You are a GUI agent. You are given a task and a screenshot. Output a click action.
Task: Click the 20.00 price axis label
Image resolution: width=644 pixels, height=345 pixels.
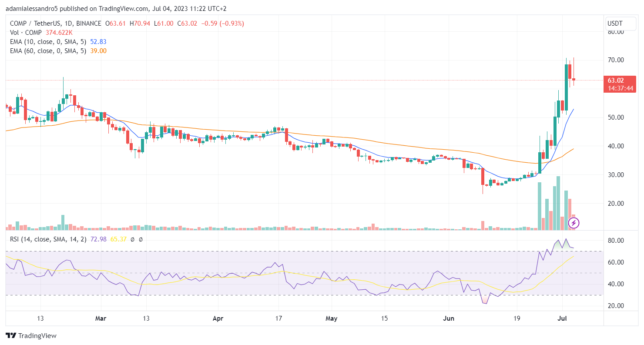[x=616, y=204]
